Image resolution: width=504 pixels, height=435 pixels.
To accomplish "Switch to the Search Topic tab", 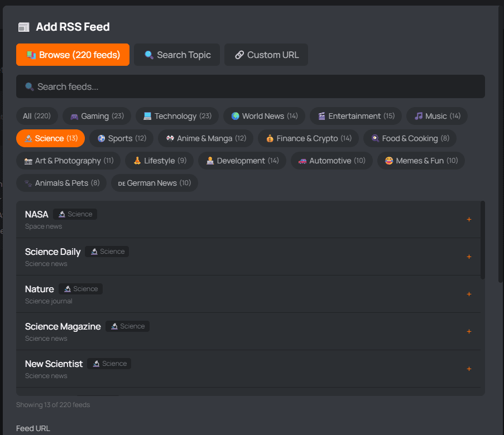I will click(177, 55).
